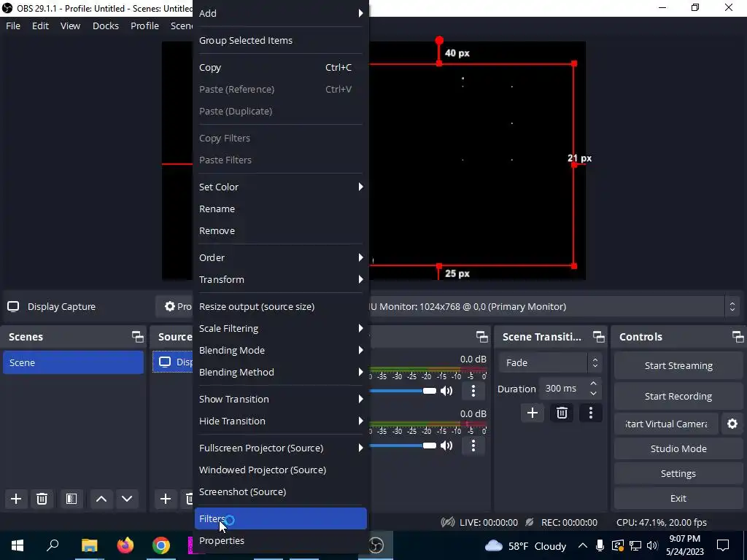This screenshot has height=560, width=747.
Task: Enable Studio Mode
Action: click(678, 448)
